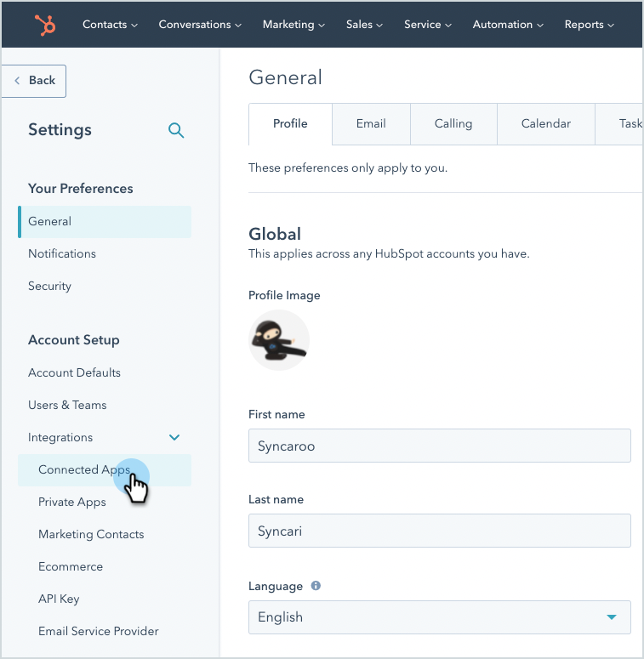
Task: Open the Conversations menu
Action: [200, 25]
